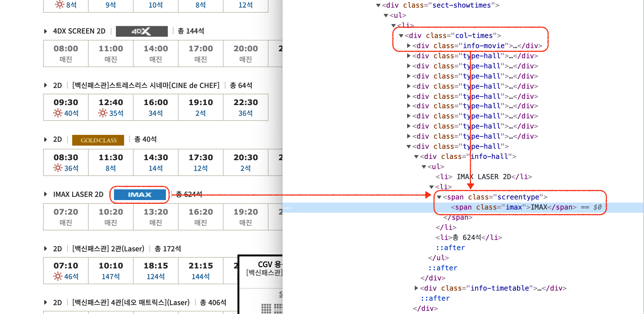Viewport: 644px width, 314px height.
Task: Select Gold Class 17:30 showtime
Action: tap(201, 162)
